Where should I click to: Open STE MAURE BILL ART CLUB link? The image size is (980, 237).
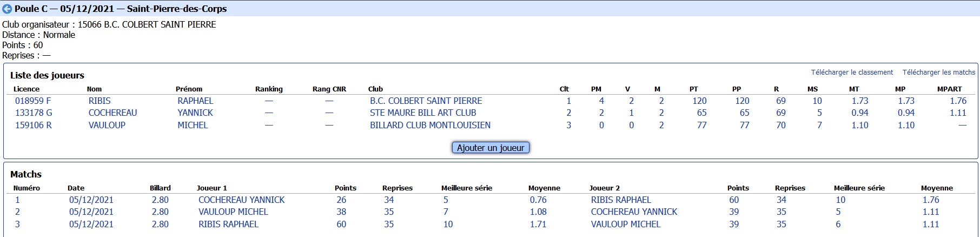coord(423,113)
